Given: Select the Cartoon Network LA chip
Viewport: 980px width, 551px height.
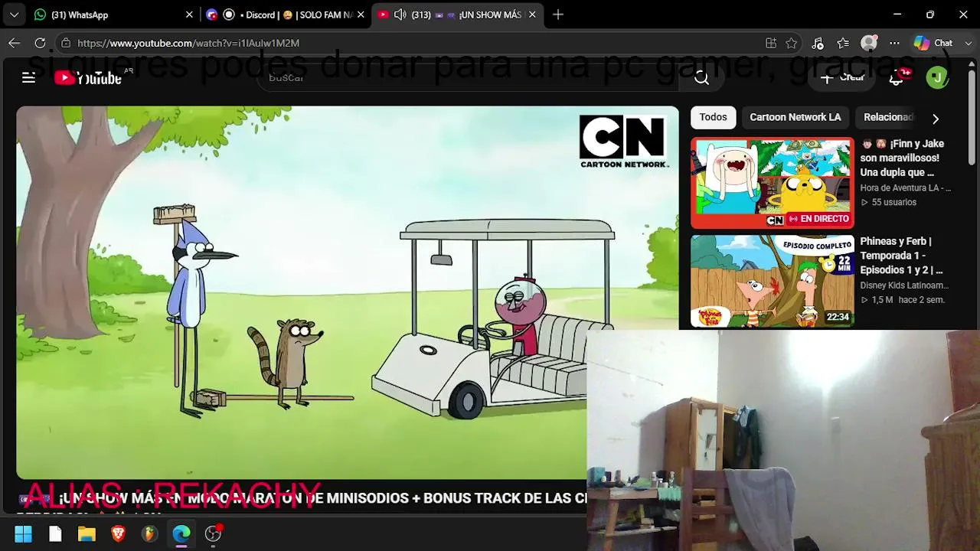Looking at the screenshot, I should point(795,117).
